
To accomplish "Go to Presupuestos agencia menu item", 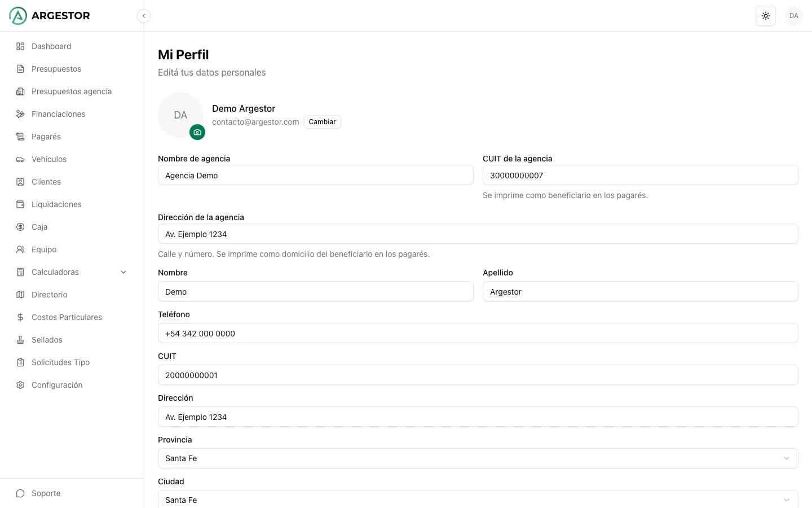I will click(x=72, y=91).
